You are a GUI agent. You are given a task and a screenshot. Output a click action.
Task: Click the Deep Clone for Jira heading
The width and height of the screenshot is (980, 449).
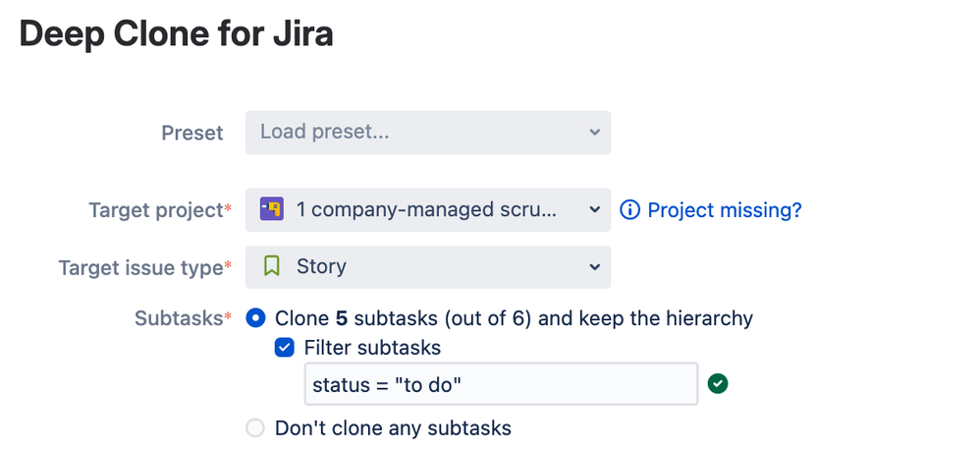(177, 34)
